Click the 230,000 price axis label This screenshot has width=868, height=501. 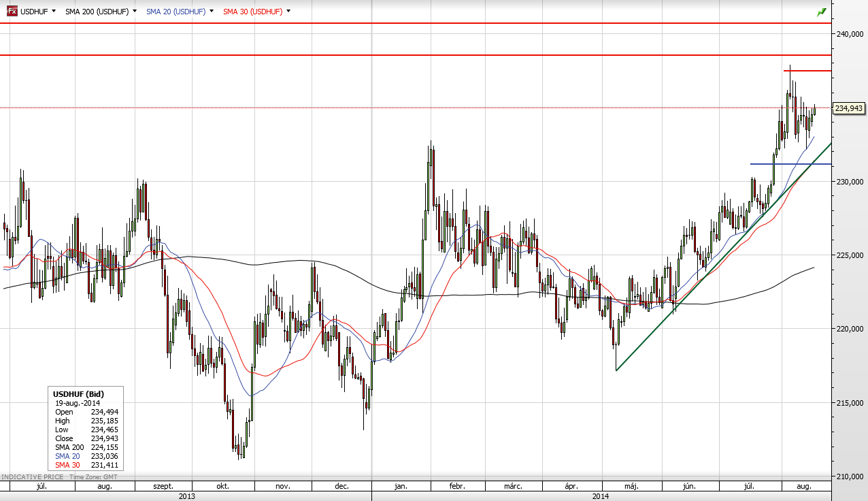tap(850, 182)
